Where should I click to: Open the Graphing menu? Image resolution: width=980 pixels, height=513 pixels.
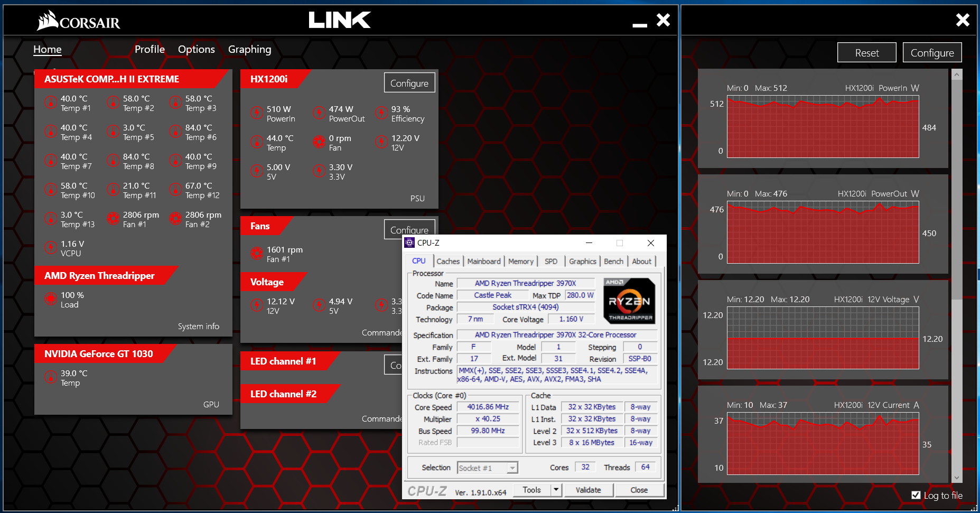(250, 49)
